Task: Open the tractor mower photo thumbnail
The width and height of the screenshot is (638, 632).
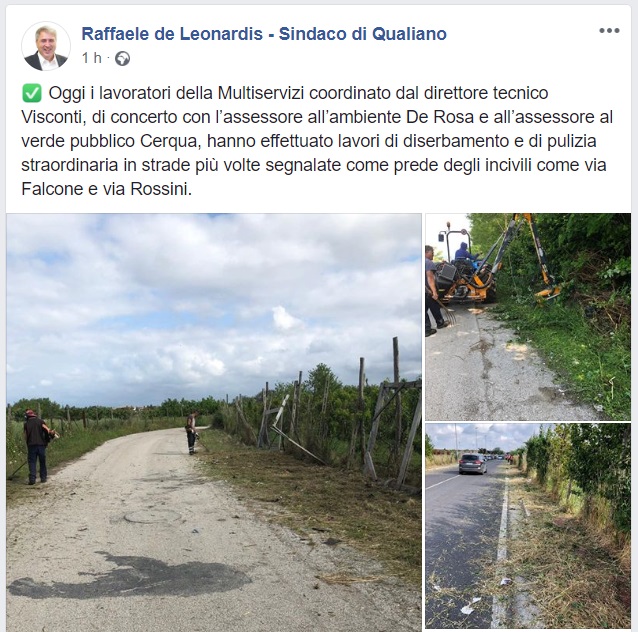Action: coord(528,317)
